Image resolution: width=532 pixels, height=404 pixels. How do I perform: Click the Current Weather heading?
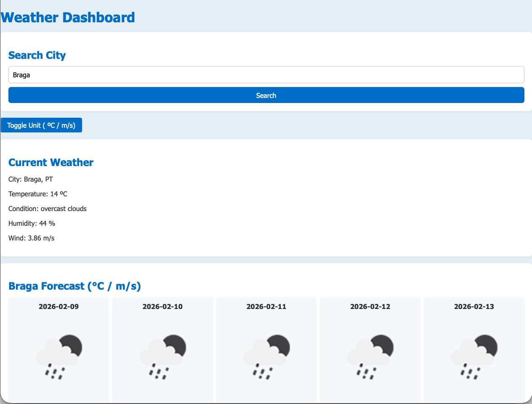click(51, 162)
